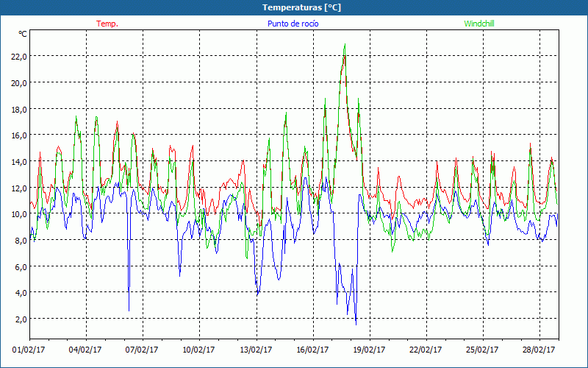Click the 22,0 y-axis value
Image resolution: width=588 pixels, height=368 pixels.
(x=19, y=57)
